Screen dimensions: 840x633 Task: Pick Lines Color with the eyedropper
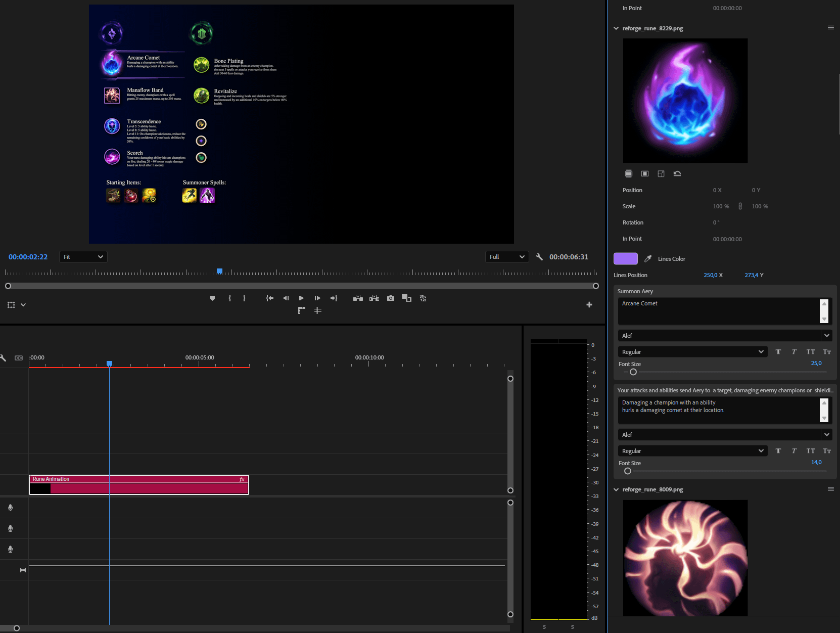tap(648, 259)
